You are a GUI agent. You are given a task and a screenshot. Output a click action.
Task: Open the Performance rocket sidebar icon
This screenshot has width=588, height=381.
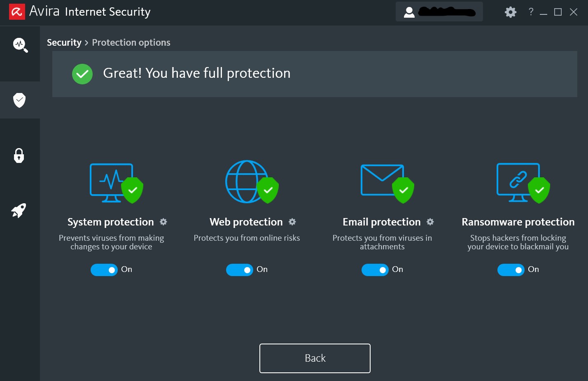19,210
